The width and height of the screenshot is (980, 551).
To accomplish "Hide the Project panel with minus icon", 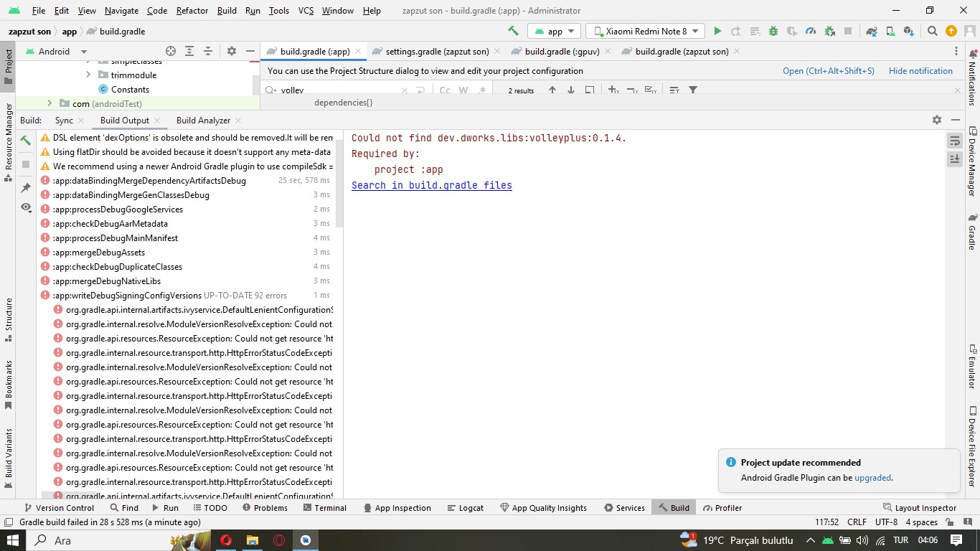I will click(250, 51).
